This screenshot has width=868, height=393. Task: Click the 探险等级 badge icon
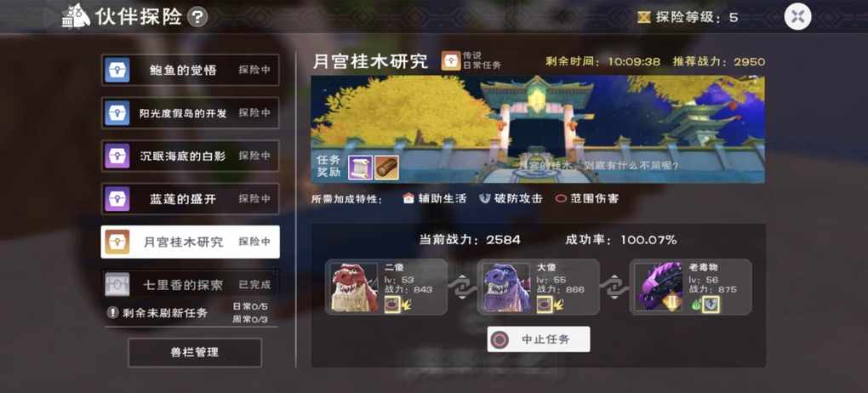[644, 17]
